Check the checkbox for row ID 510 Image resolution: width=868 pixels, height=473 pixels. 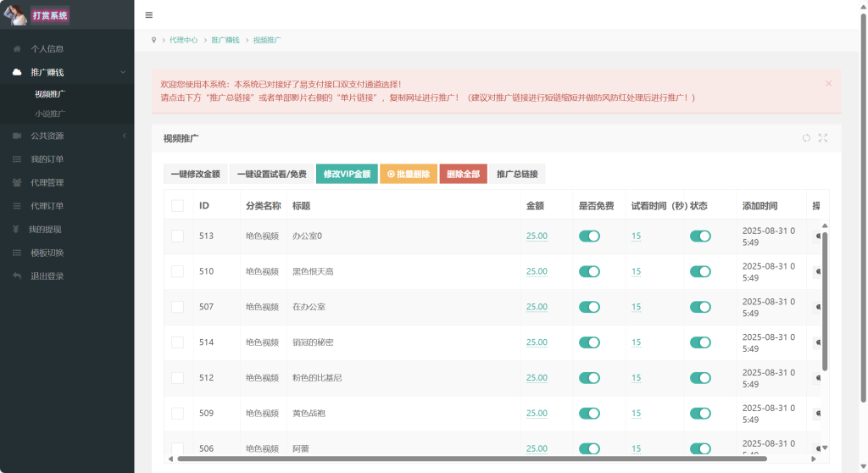(x=178, y=271)
